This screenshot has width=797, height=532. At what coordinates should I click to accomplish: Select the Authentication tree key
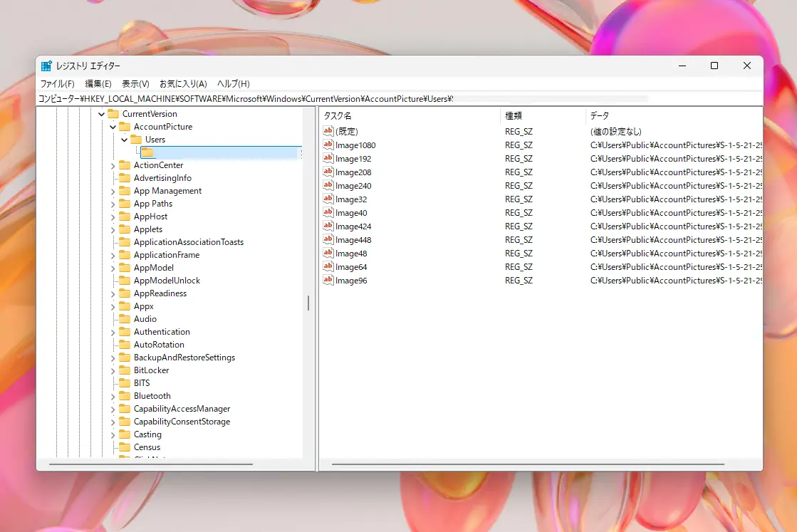[x=162, y=332]
